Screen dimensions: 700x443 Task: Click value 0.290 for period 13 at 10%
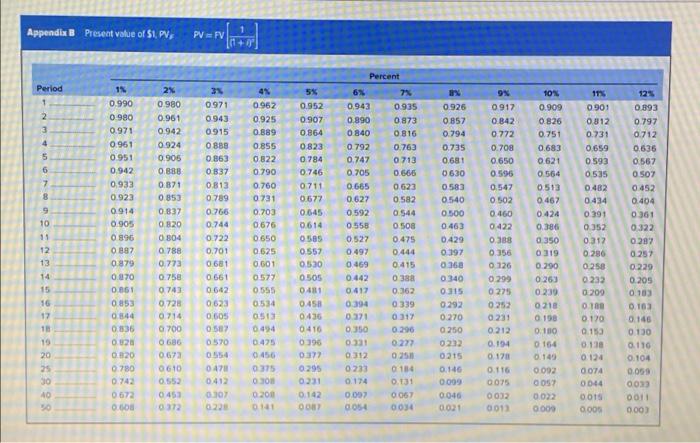coord(547,266)
